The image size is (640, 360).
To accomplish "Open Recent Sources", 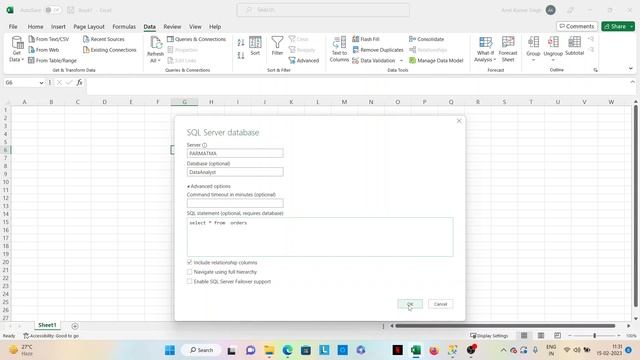I will [x=104, y=39].
